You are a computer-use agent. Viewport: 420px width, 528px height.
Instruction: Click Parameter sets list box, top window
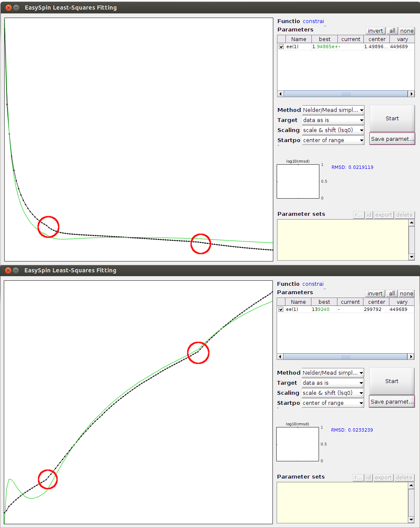343,240
